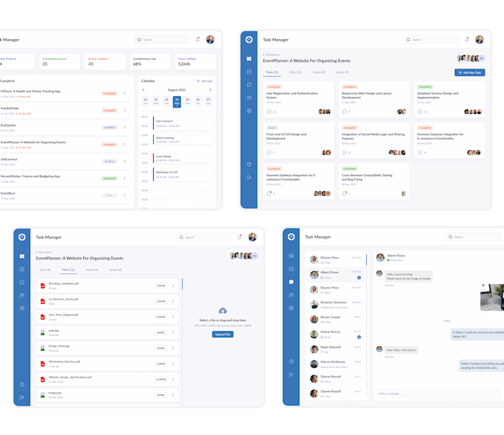Click the files list scrollbar in the Files window
This screenshot has height=435, width=504.
click(182, 284)
